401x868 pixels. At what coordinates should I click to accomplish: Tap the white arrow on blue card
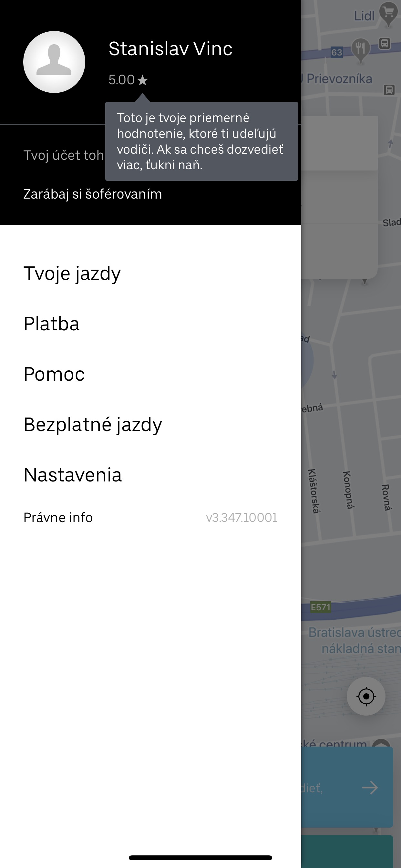point(370,788)
